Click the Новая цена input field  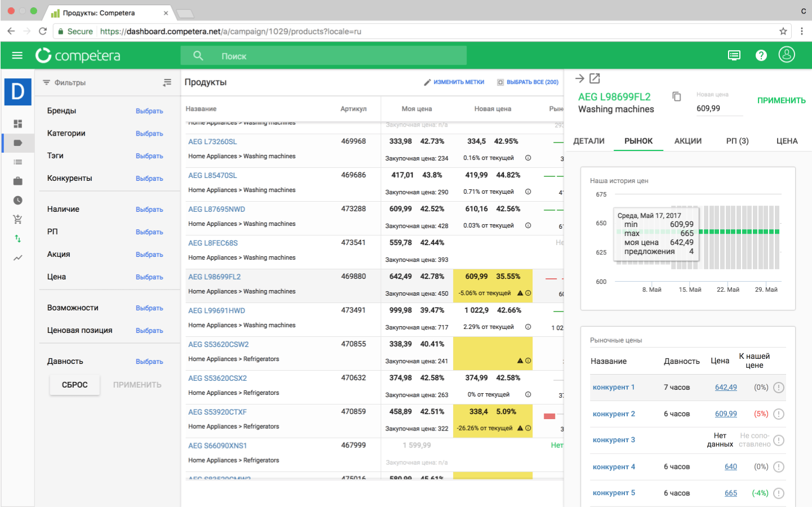pyautogui.click(x=718, y=108)
